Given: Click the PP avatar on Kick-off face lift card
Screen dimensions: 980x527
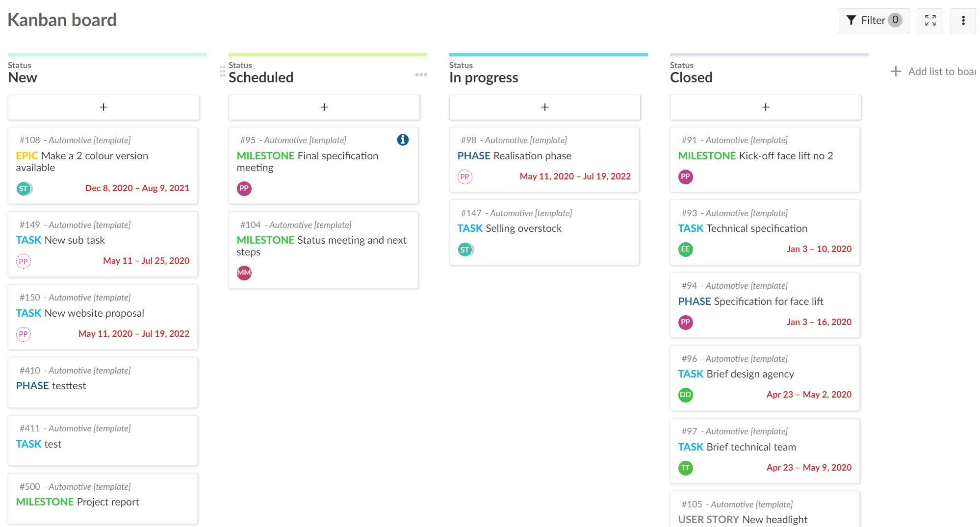Looking at the screenshot, I should coord(686,177).
